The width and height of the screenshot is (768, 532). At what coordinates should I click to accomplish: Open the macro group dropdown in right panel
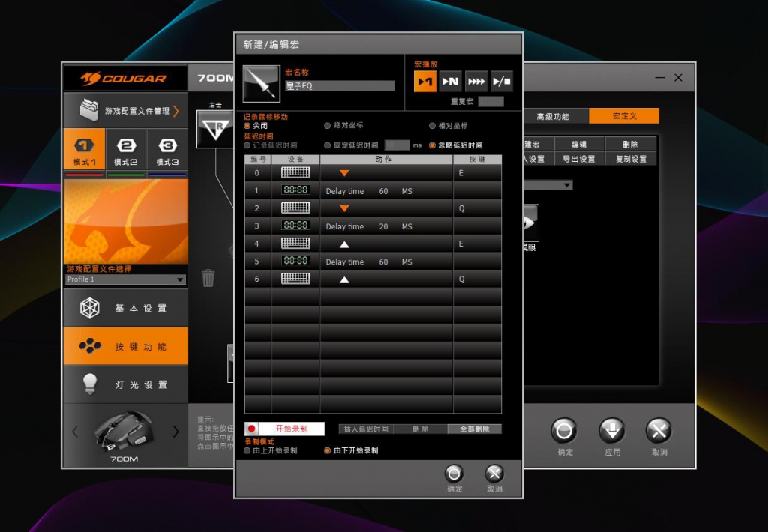pos(566,185)
